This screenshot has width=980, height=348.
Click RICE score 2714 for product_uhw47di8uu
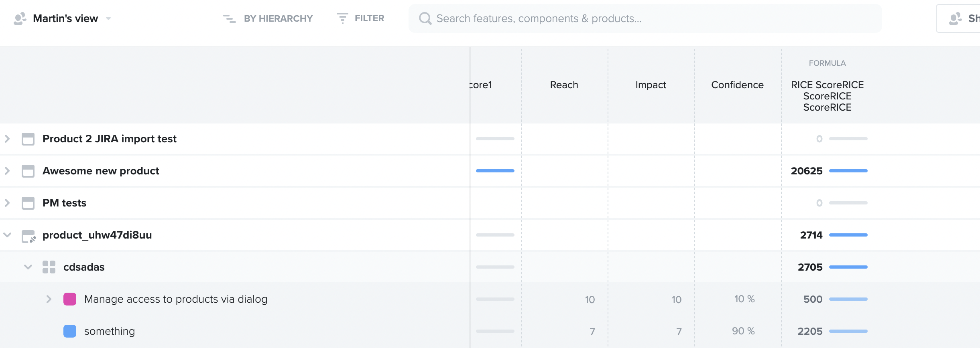click(811, 235)
